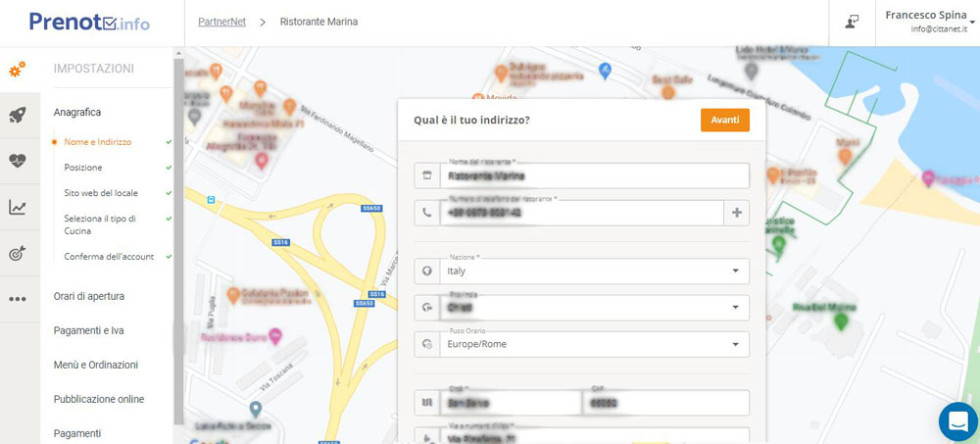Go to Menù e Ordinazioni section
The image size is (980, 444).
[95, 365]
